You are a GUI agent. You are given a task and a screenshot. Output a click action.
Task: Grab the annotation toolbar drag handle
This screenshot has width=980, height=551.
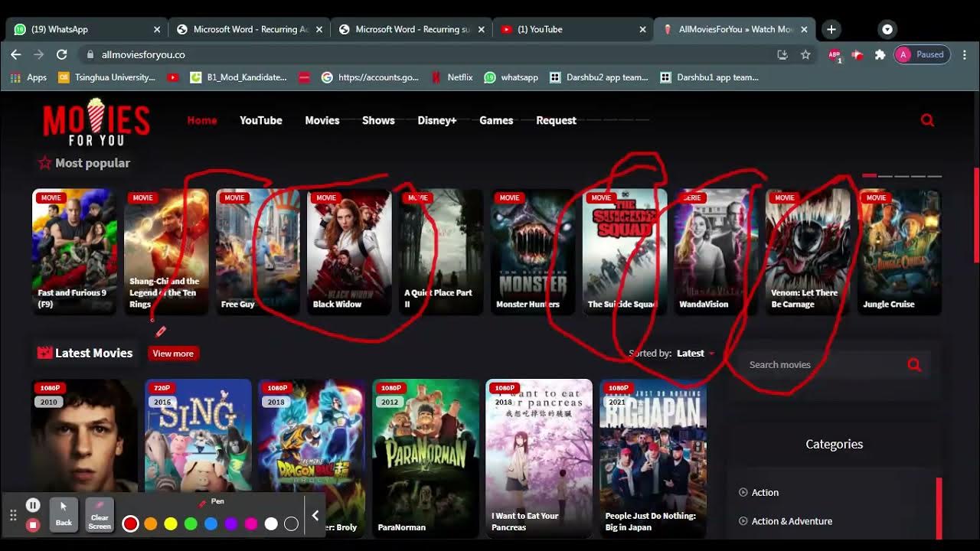[13, 516]
